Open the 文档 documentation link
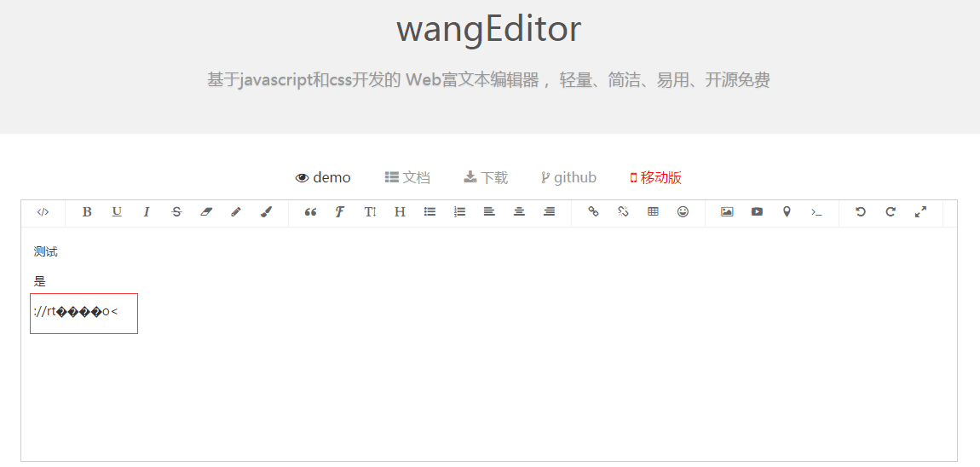 click(407, 177)
